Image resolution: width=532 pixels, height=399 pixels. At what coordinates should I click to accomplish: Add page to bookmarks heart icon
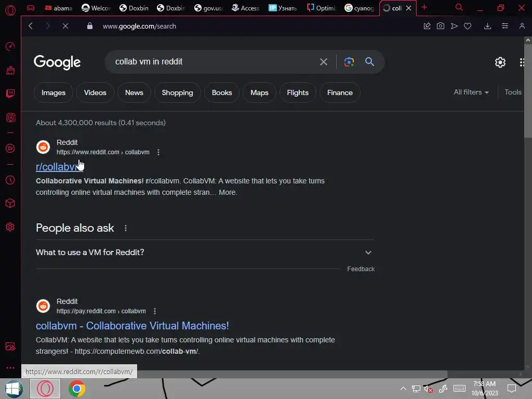468,26
